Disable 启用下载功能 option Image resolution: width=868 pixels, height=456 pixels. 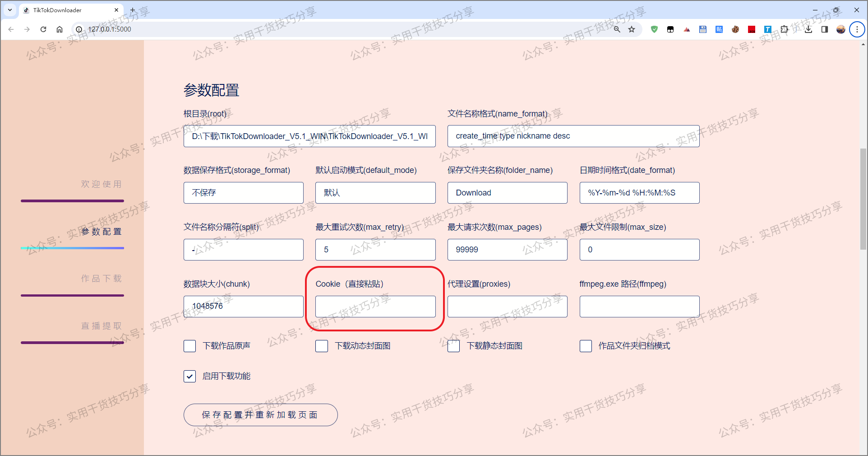[x=189, y=376]
